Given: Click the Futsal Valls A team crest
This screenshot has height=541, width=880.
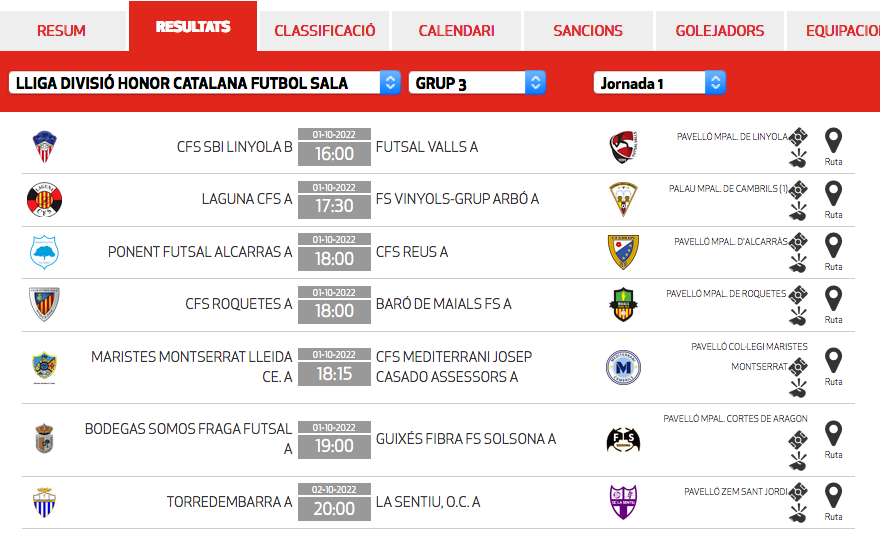Looking at the screenshot, I should (623, 147).
